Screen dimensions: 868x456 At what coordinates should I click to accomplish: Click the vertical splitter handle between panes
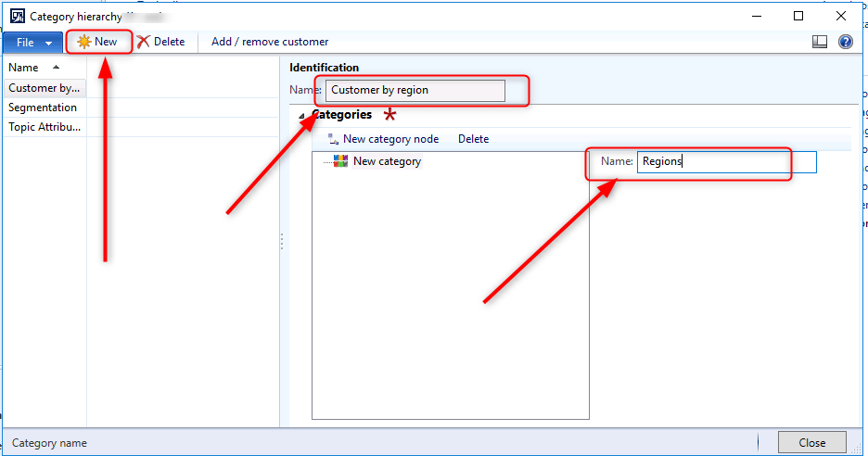pos(282,241)
